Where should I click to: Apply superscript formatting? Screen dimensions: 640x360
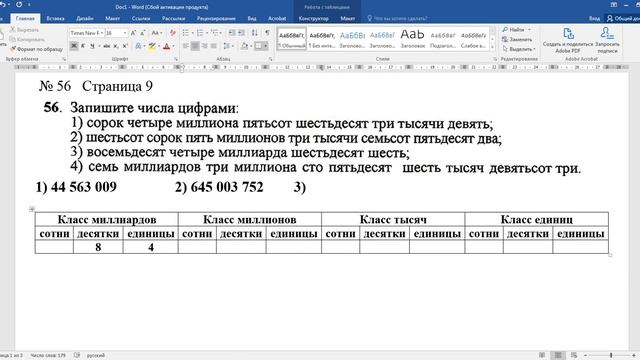click(x=125, y=46)
